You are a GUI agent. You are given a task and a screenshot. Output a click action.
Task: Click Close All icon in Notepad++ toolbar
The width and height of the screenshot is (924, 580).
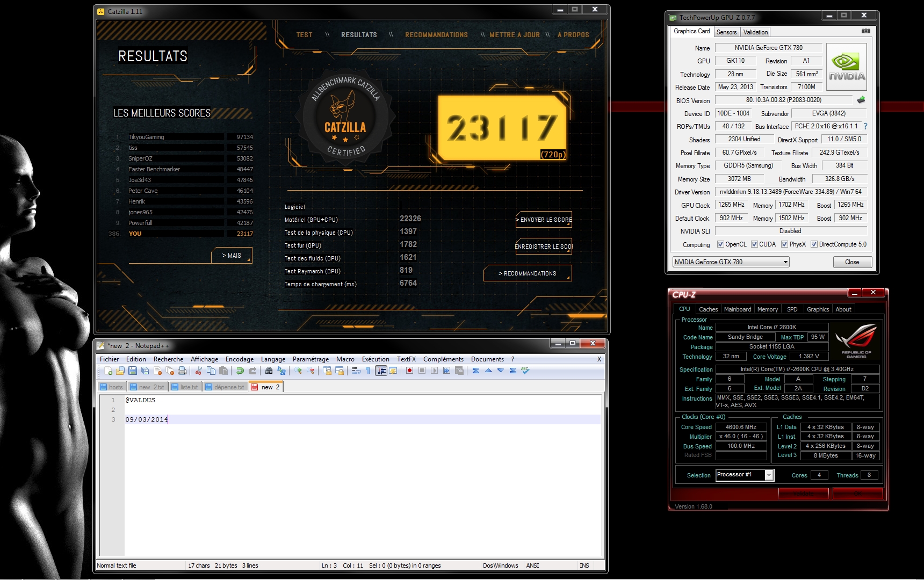click(x=170, y=371)
